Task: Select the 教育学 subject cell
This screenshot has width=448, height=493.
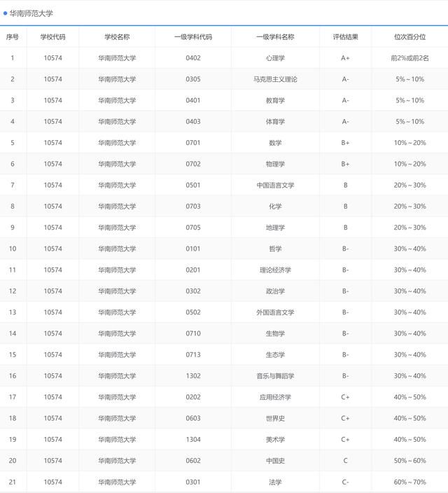Action: (275, 100)
